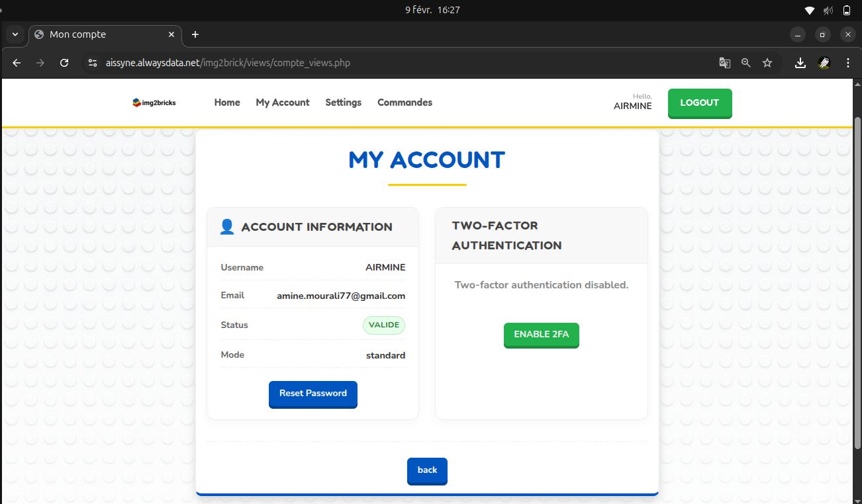Screen dimensions: 862x504
Task: Select the Home navigation link
Action: [x=227, y=103]
